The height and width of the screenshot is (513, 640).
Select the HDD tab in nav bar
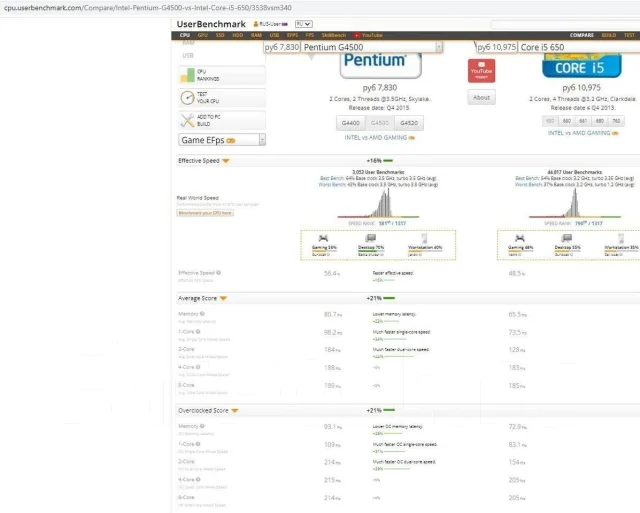click(x=238, y=36)
